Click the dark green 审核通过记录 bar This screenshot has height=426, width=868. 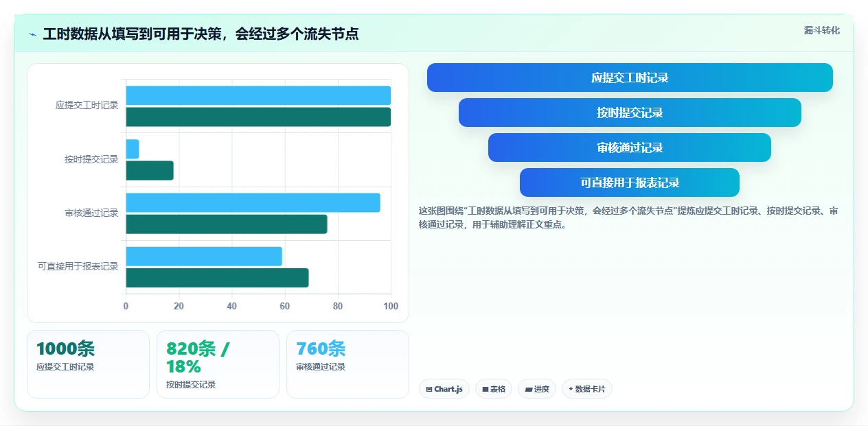(x=227, y=224)
